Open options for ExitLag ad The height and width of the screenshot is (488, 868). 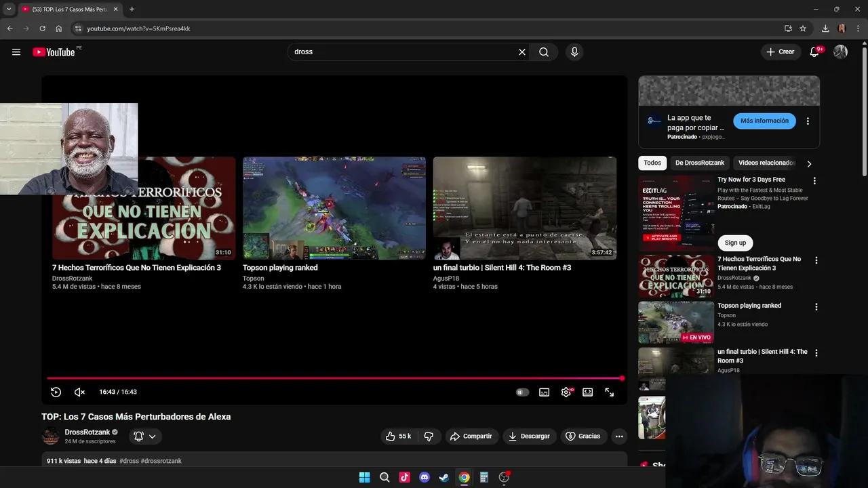click(814, 181)
